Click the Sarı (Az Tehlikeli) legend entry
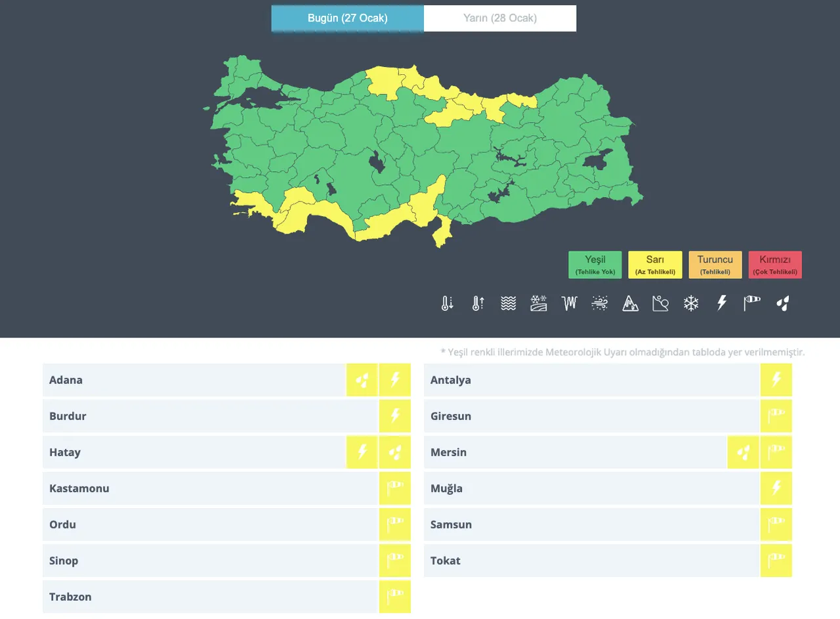The image size is (840, 619). tap(654, 264)
